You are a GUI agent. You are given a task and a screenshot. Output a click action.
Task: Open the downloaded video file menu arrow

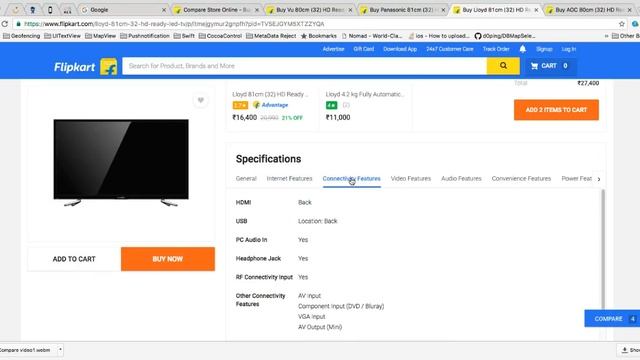[x=60, y=350]
